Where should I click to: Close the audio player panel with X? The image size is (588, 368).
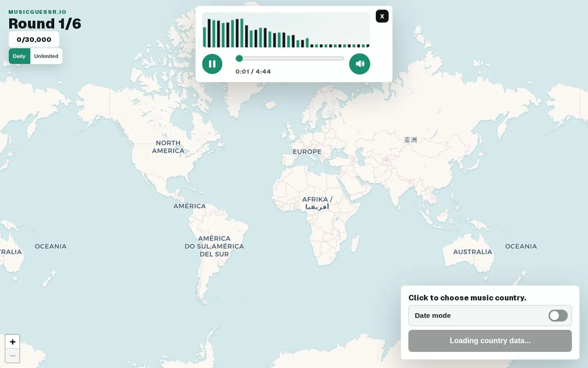[x=382, y=16]
